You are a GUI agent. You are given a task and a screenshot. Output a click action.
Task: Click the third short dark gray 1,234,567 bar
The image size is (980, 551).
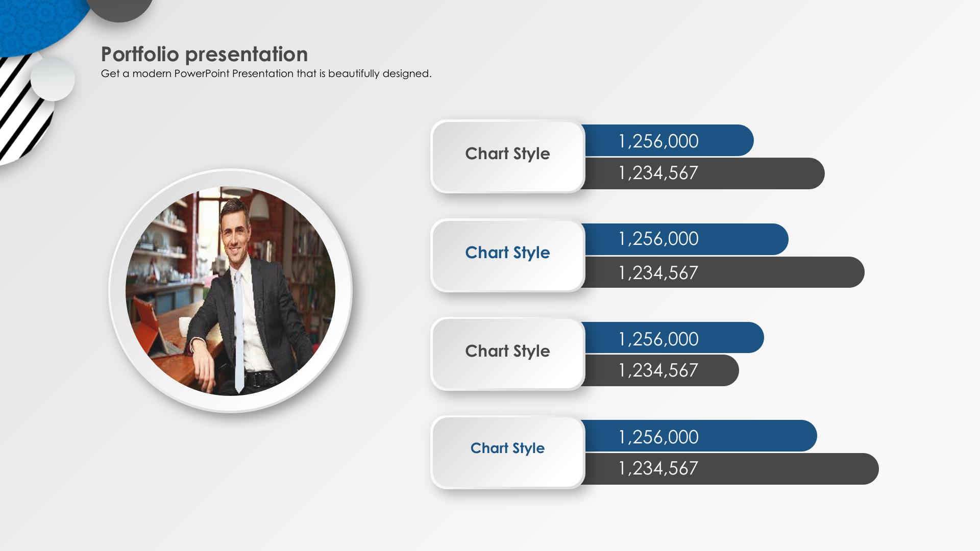(661, 370)
